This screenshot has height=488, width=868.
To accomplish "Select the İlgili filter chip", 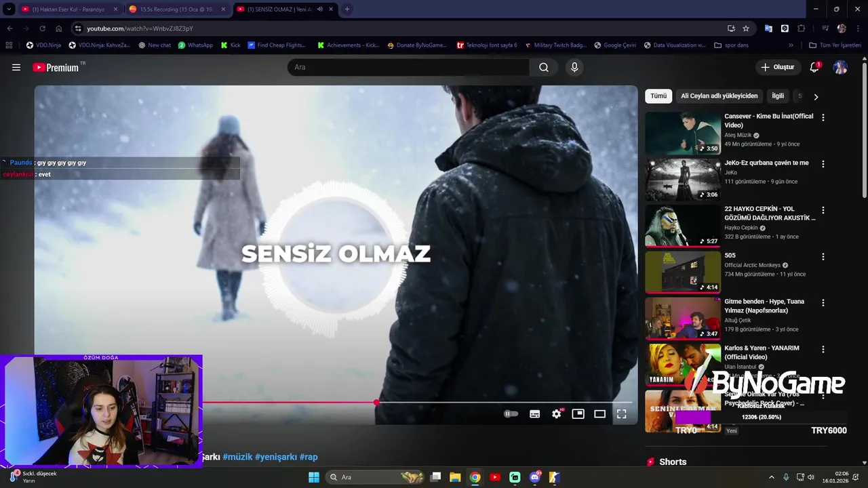I will pos(778,96).
